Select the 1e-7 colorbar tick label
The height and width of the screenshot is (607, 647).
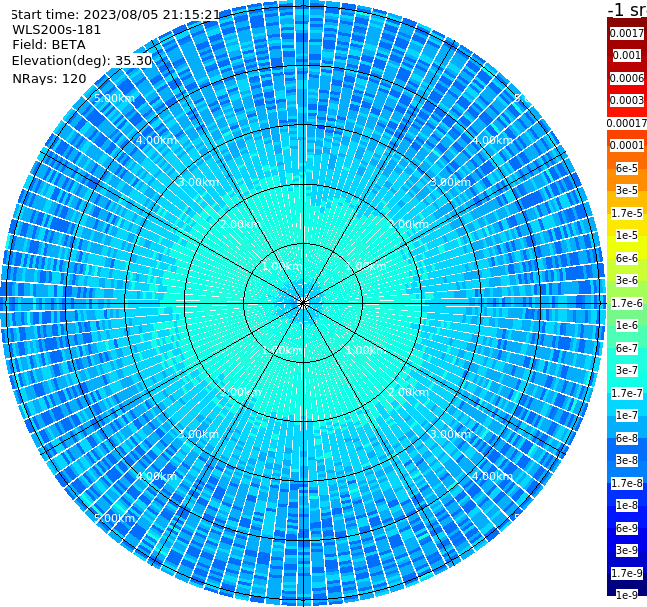(x=627, y=415)
